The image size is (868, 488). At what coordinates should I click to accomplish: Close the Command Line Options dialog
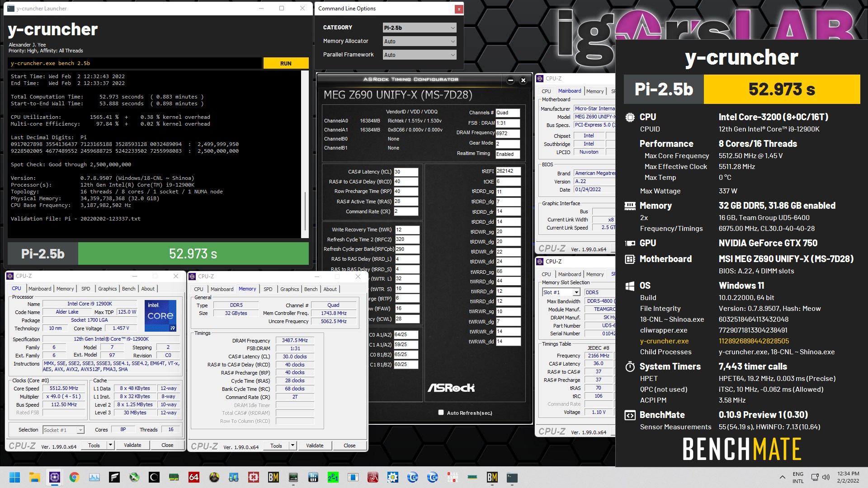coord(459,9)
